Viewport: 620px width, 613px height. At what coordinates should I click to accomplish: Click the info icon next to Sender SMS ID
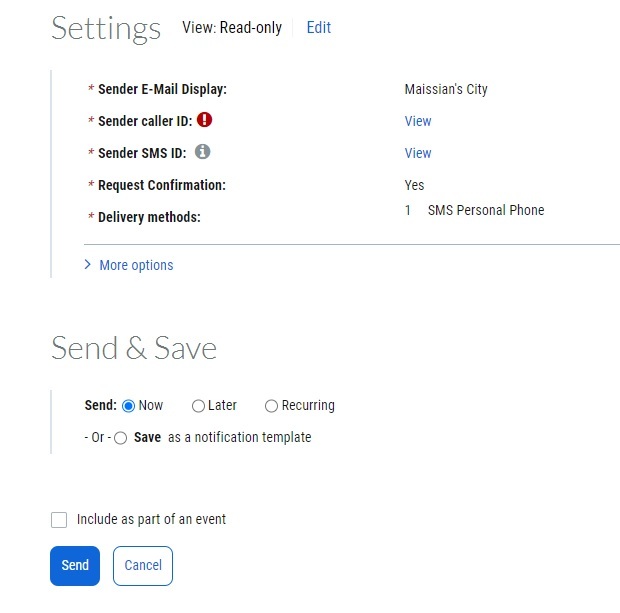click(x=202, y=152)
